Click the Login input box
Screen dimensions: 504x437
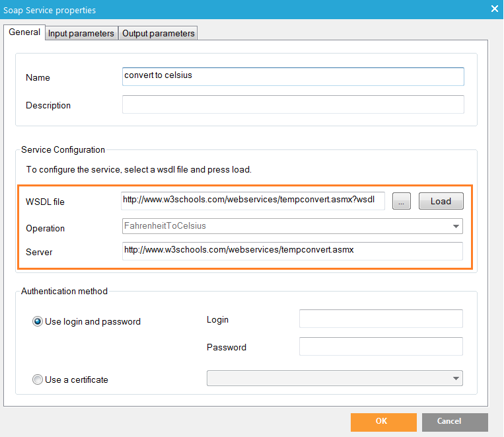click(x=380, y=319)
